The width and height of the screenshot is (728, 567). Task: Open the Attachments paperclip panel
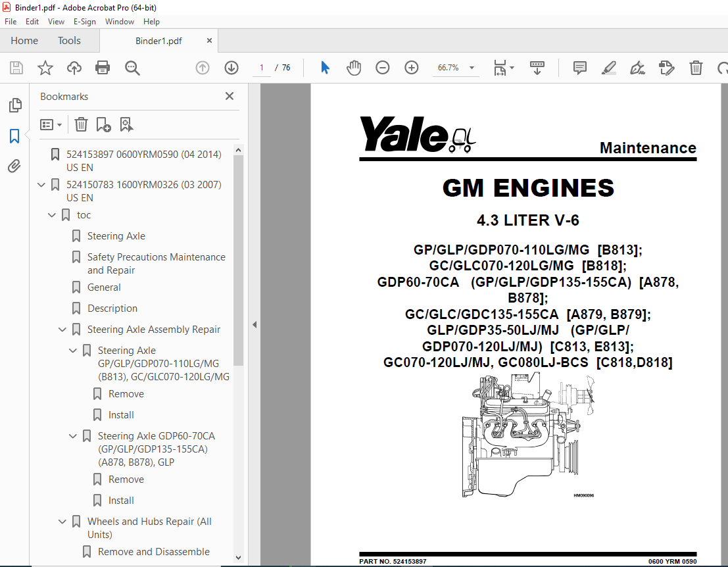coord(14,166)
